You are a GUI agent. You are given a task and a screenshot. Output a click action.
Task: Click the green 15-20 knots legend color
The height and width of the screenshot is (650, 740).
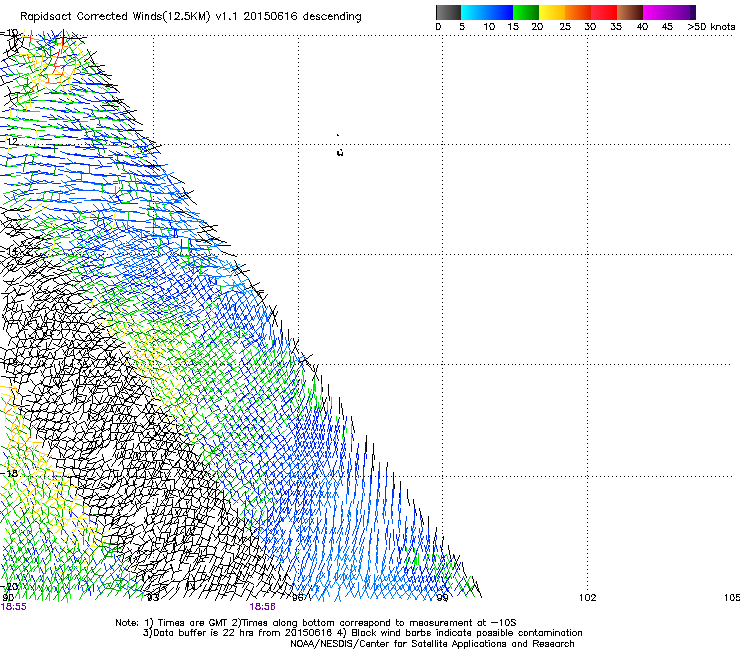pyautogui.click(x=526, y=12)
